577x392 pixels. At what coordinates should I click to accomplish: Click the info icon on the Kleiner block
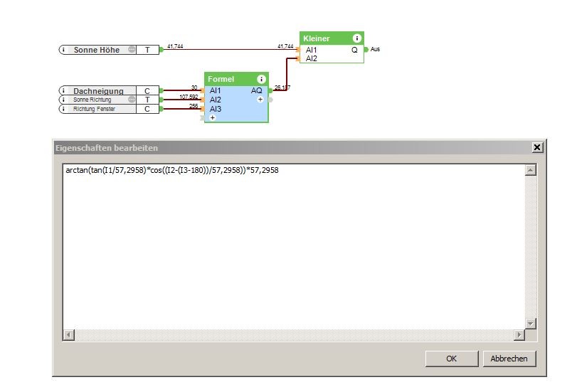(x=356, y=38)
